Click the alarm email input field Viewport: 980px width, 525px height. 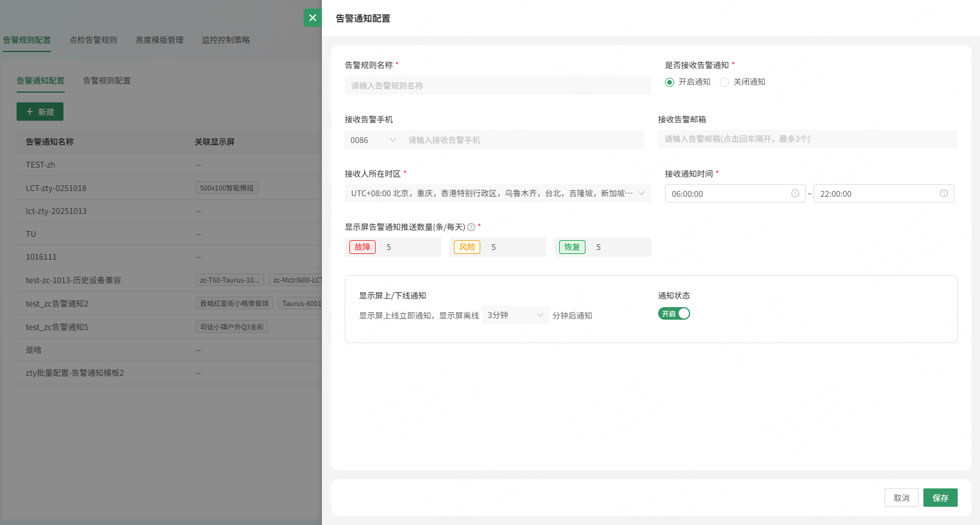[x=807, y=139]
